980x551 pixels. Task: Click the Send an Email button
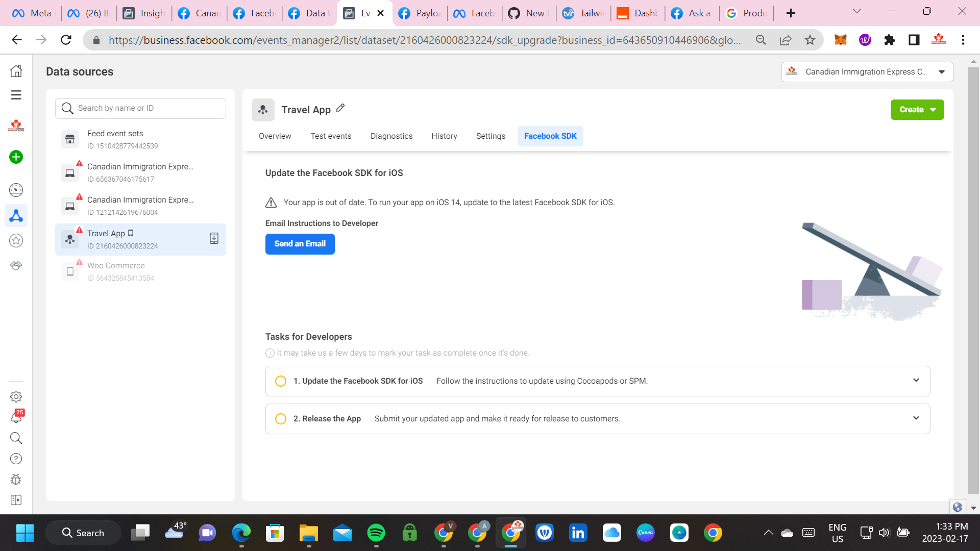coord(300,244)
